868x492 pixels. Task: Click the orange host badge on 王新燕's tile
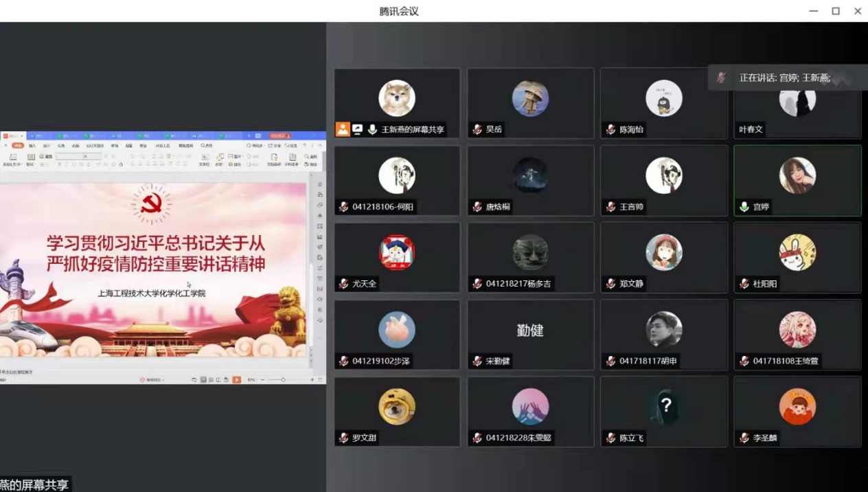[343, 129]
